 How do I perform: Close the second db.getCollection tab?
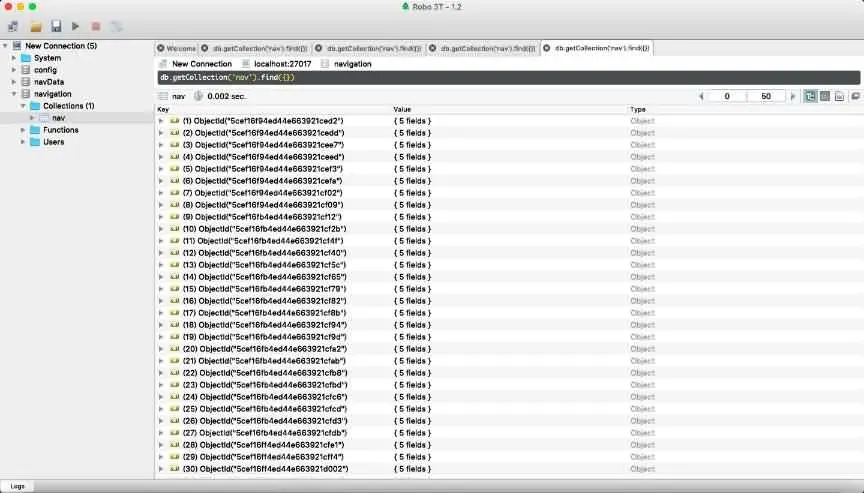pyautogui.click(x=318, y=48)
